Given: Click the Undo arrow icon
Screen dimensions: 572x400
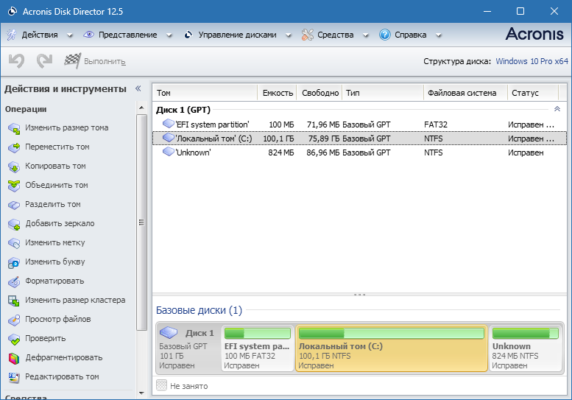Looking at the screenshot, I should [16, 61].
